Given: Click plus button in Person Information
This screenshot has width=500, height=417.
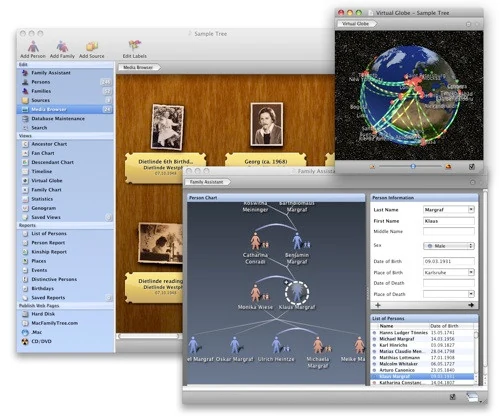Looking at the screenshot, I should pos(378,305).
